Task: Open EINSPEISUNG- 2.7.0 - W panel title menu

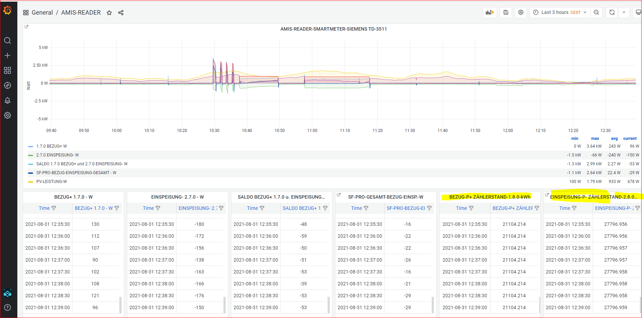Action: click(x=178, y=197)
